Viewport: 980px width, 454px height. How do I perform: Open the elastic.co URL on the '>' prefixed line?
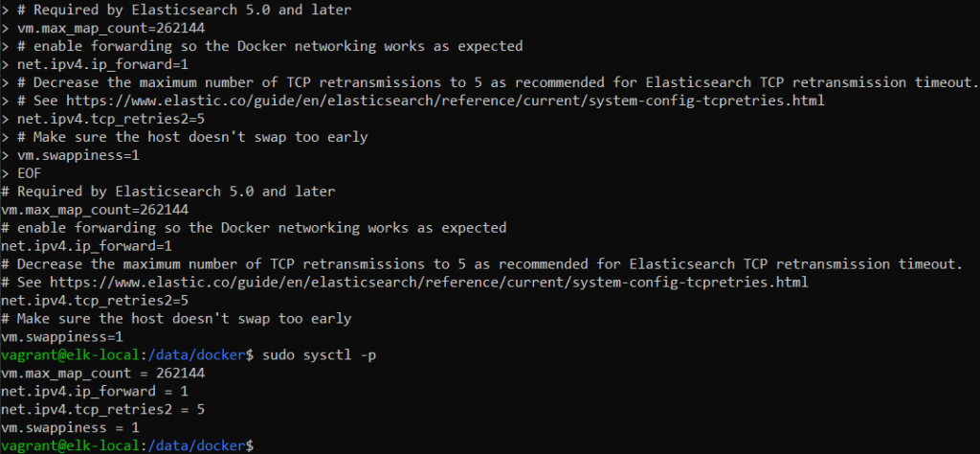445,101
